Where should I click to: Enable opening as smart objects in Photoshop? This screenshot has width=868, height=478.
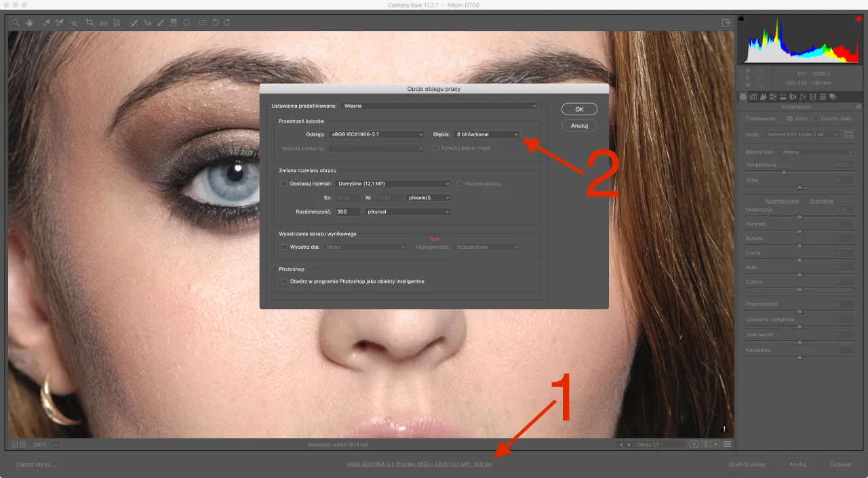coord(284,280)
